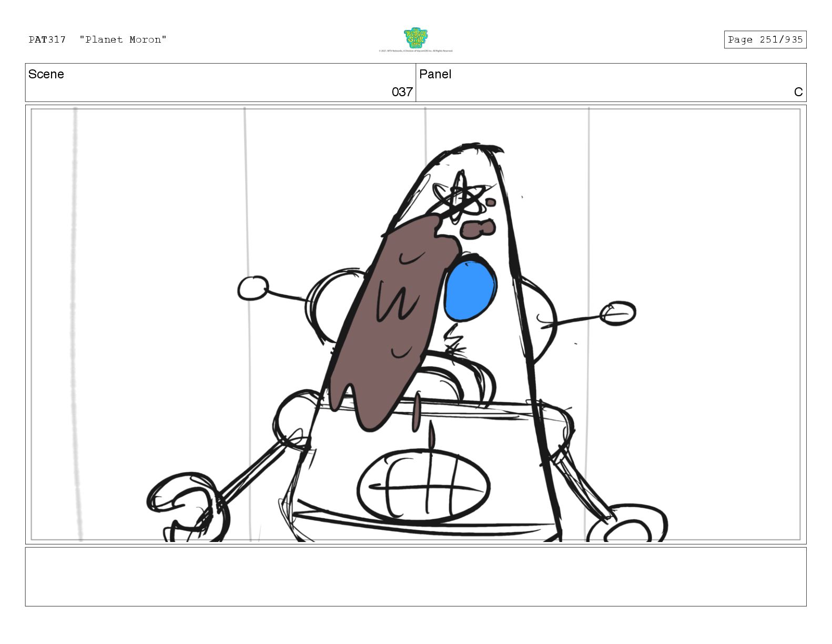Click the "Planet Moron" episode title
Viewport: 832px width, 644px height.
[x=123, y=39]
